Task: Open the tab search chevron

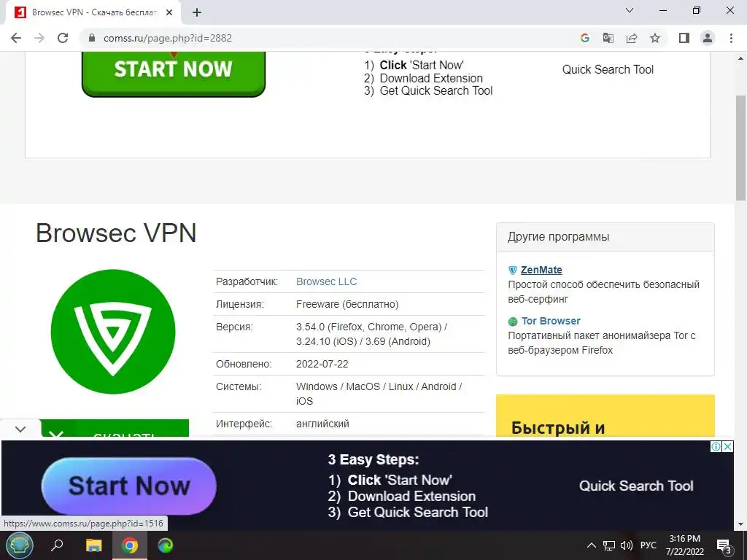Action: click(x=630, y=10)
